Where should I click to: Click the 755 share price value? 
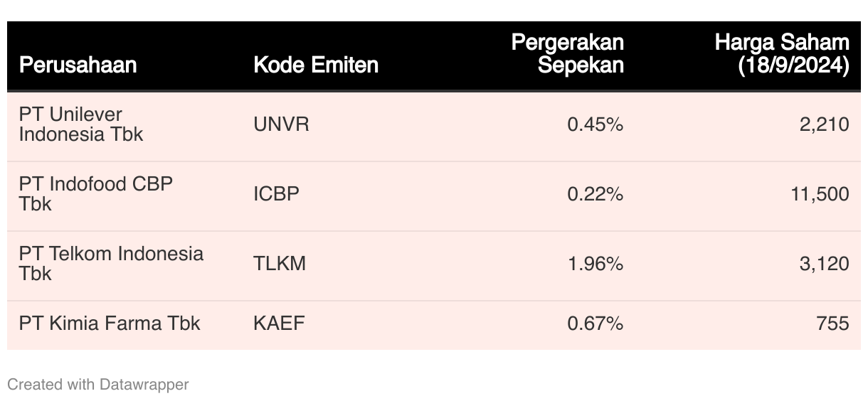(x=833, y=324)
